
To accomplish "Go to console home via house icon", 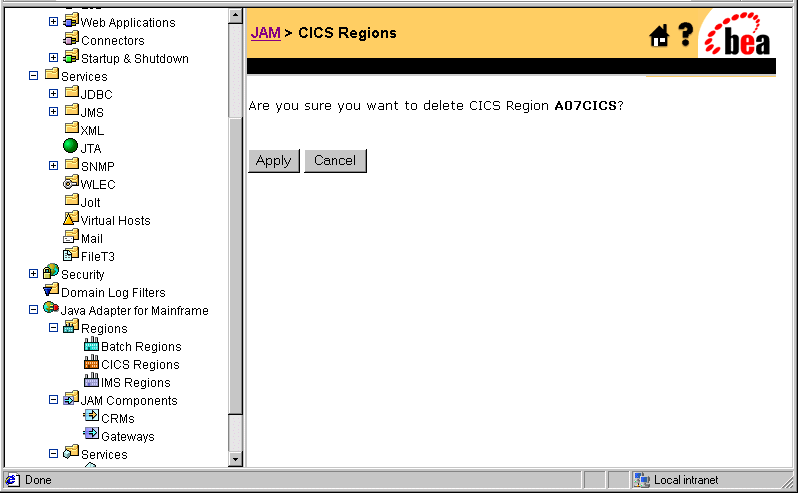I will click(659, 36).
